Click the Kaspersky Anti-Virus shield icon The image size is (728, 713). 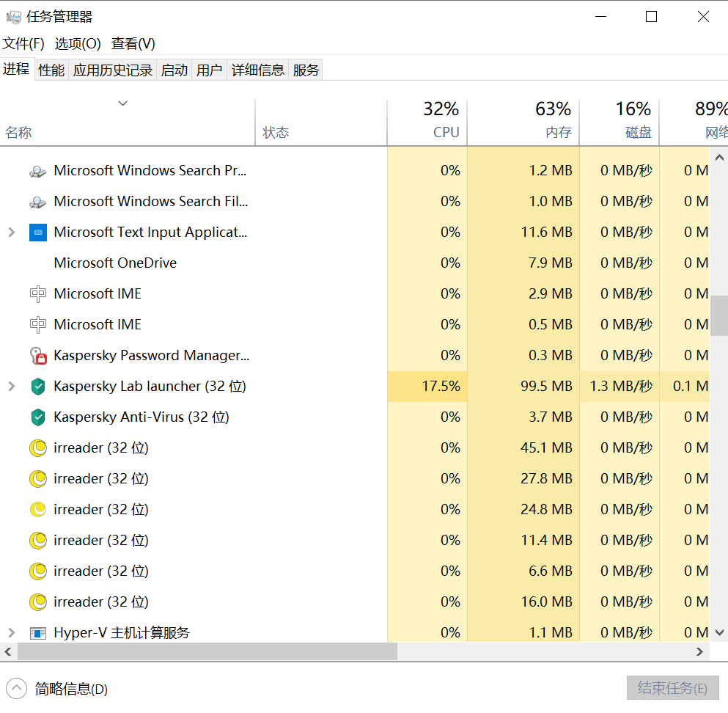pyautogui.click(x=38, y=417)
